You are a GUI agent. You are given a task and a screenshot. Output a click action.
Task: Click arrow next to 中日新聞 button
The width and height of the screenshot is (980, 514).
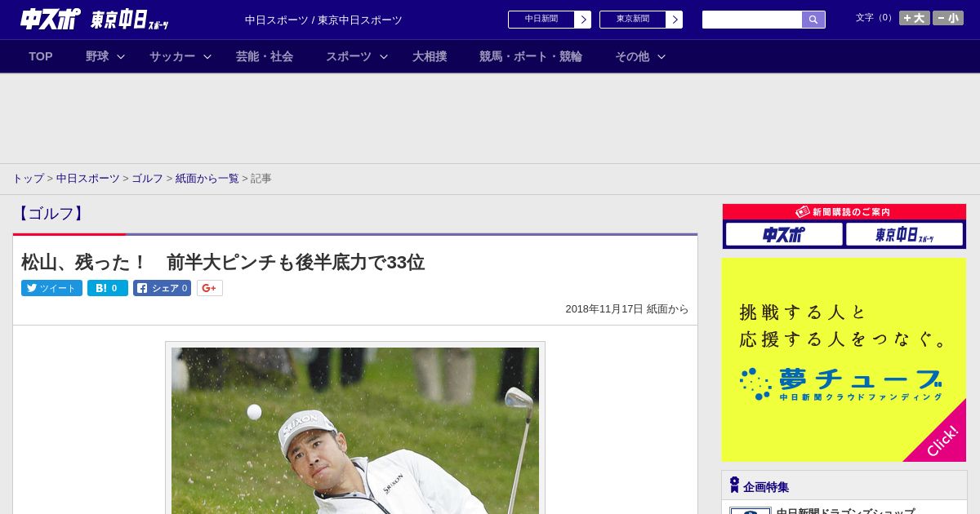coord(582,20)
